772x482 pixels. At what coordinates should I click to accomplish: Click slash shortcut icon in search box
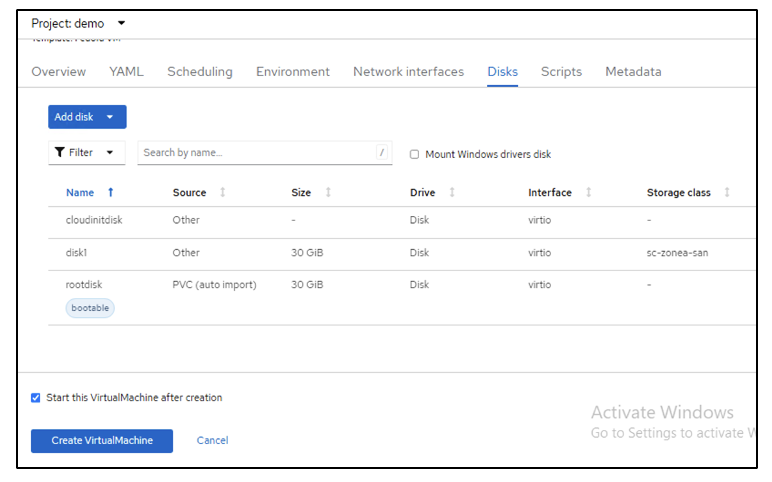pos(381,153)
